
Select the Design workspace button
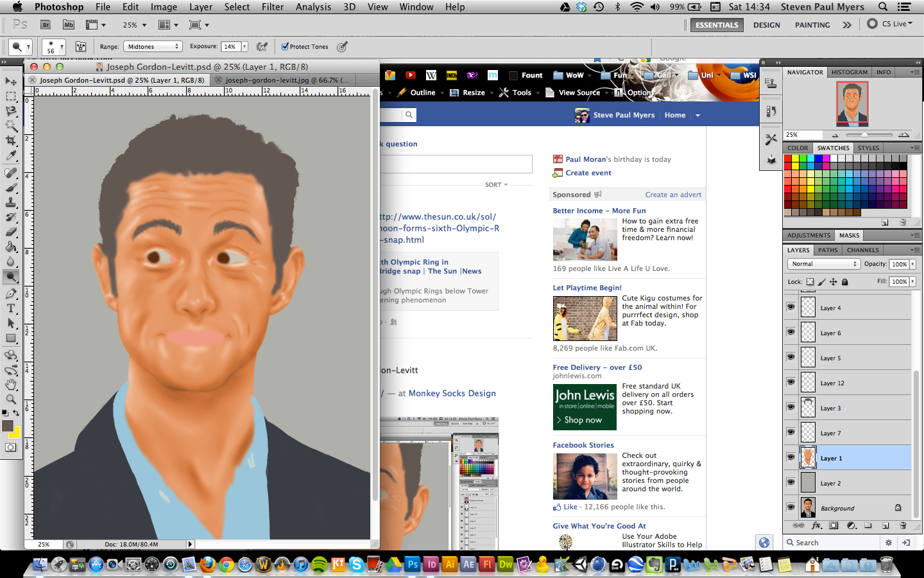pos(767,25)
